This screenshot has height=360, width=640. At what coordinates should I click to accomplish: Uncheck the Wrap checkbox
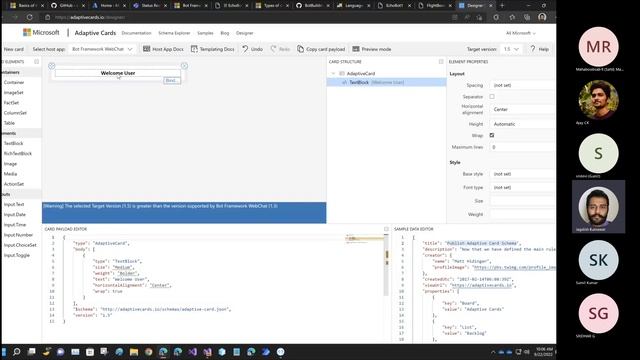(492, 135)
